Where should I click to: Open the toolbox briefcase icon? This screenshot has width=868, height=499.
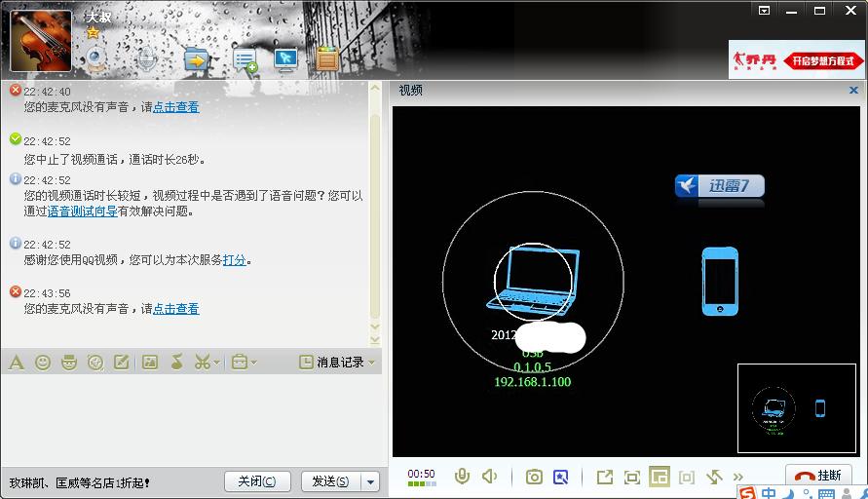tap(239, 363)
